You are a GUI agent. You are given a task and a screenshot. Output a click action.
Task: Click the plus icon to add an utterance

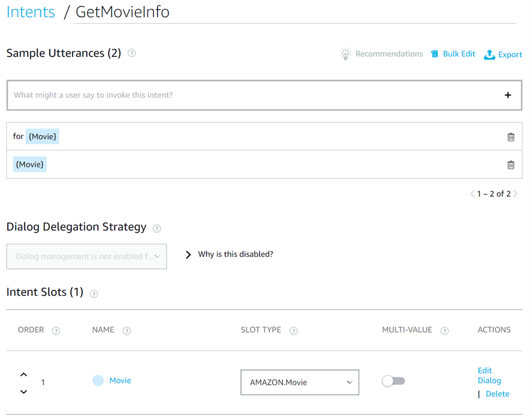(508, 95)
